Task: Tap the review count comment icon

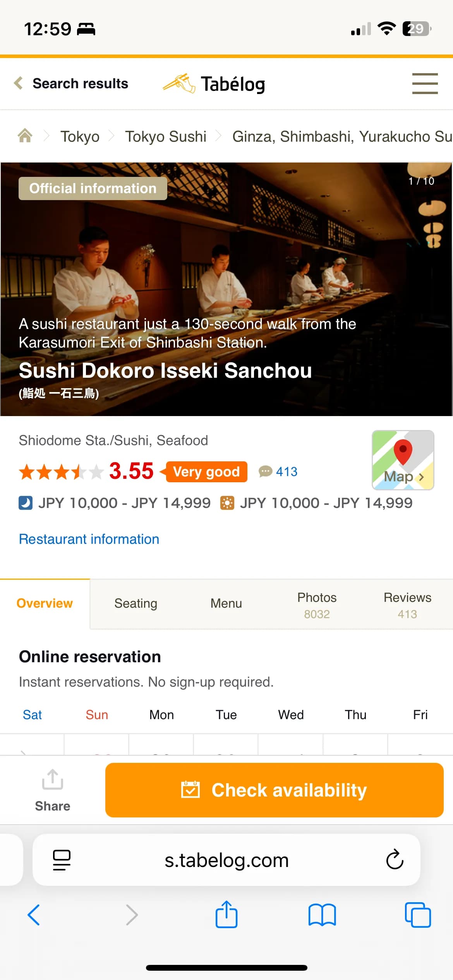Action: point(266,471)
